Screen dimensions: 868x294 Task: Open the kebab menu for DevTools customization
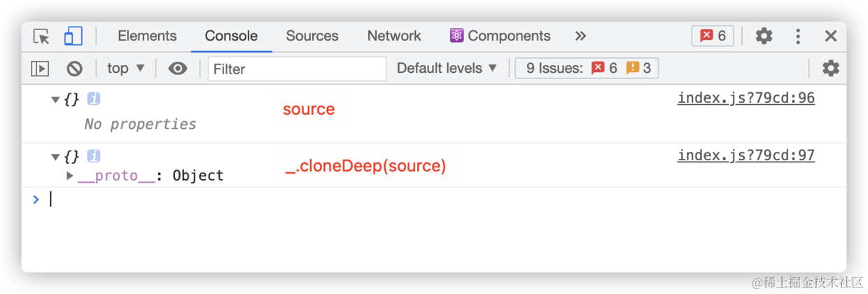[x=798, y=36]
